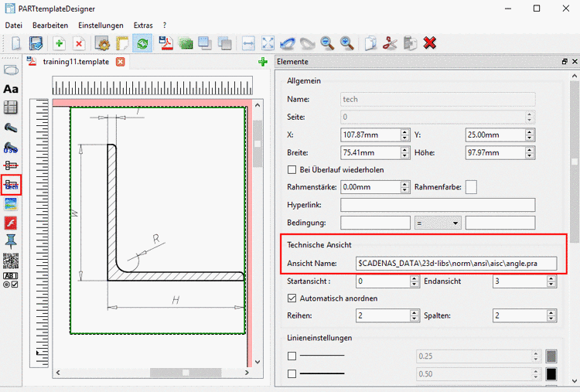Viewport: 580px width, 392px height.
Task: Zoom in with the plus magnifier
Action: 347,43
